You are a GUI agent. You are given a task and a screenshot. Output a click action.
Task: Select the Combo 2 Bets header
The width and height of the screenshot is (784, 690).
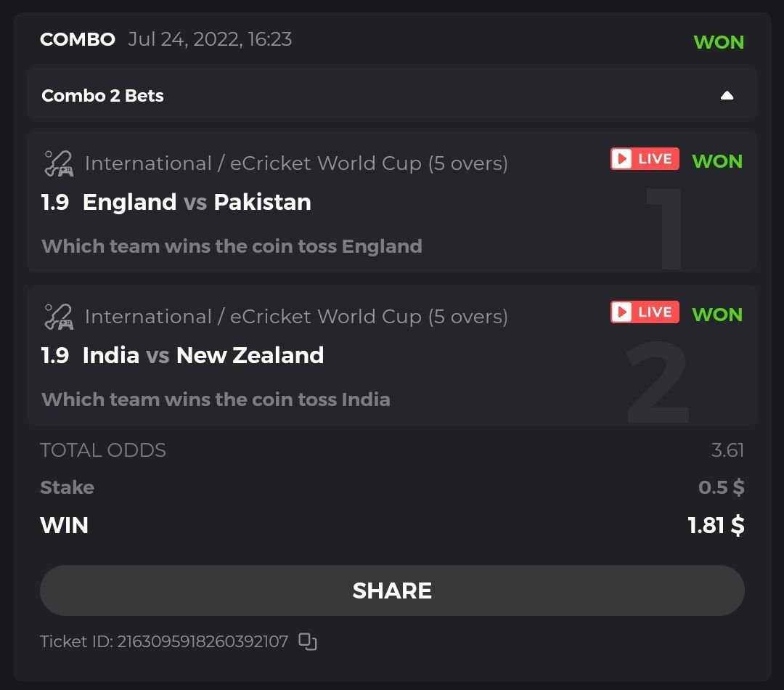(102, 96)
